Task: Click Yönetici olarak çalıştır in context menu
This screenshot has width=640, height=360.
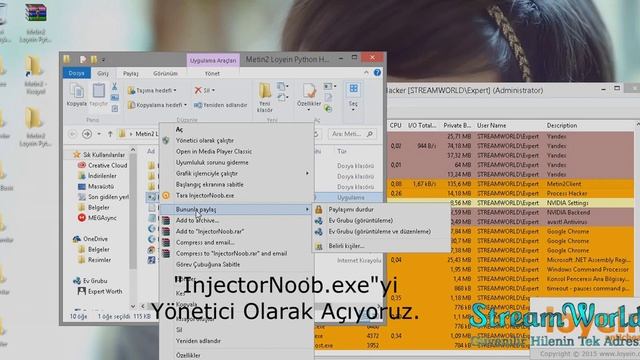Action: [x=205, y=140]
